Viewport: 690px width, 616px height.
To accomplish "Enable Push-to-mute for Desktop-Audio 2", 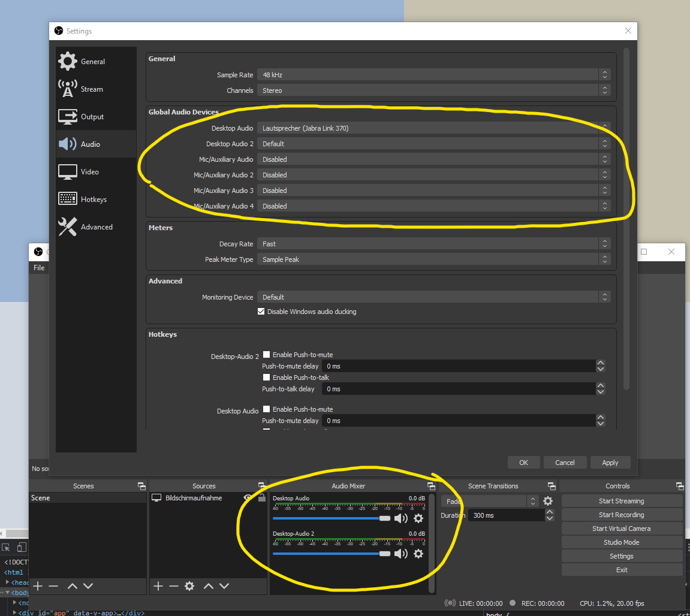I will coord(266,354).
